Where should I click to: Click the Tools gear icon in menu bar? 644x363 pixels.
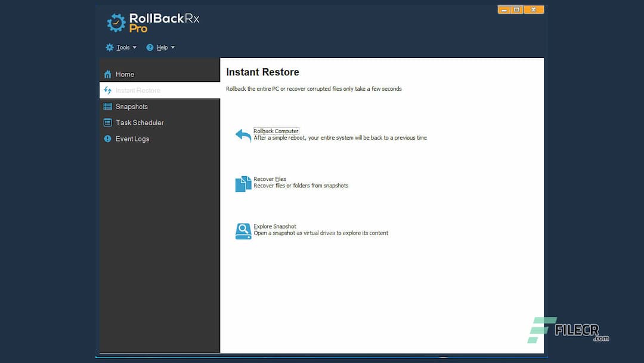point(109,47)
